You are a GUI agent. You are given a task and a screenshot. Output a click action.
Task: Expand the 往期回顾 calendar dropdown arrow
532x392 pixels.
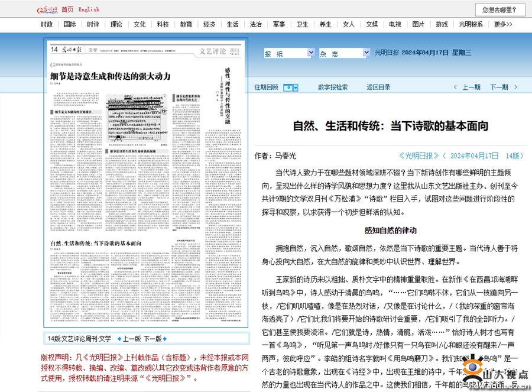(296, 88)
